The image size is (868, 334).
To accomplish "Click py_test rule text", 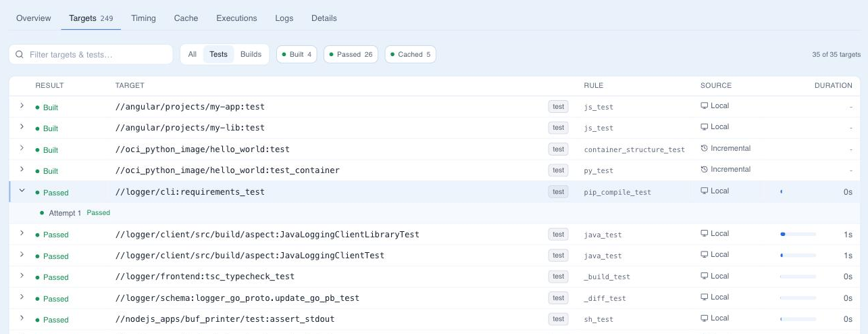I will click(598, 170).
